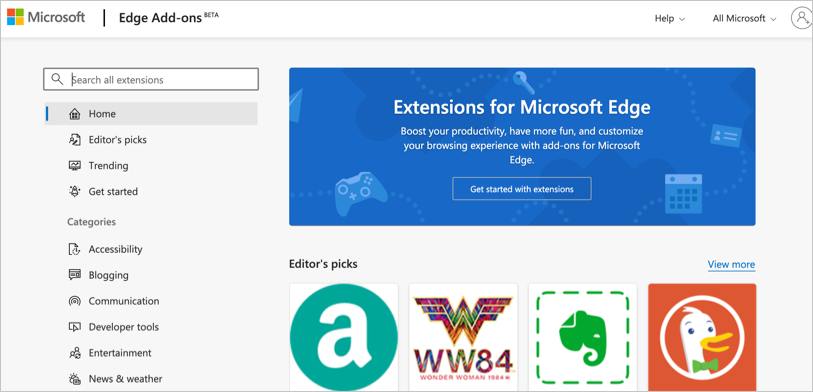
Task: Click the Editor's picks sidebar icon
Action: (x=75, y=139)
